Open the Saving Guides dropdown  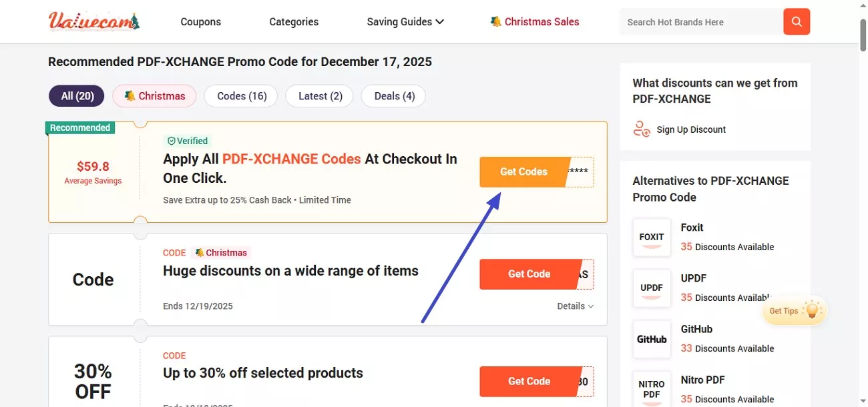[x=405, y=21]
